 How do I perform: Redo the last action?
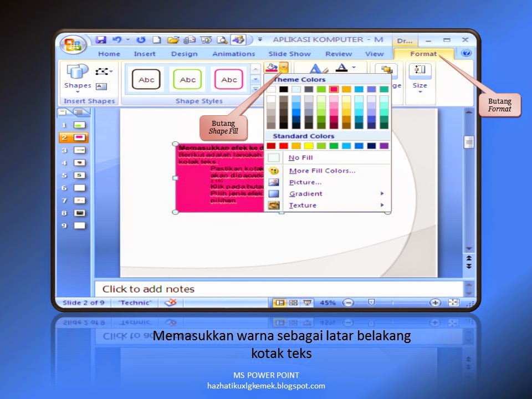(141, 40)
